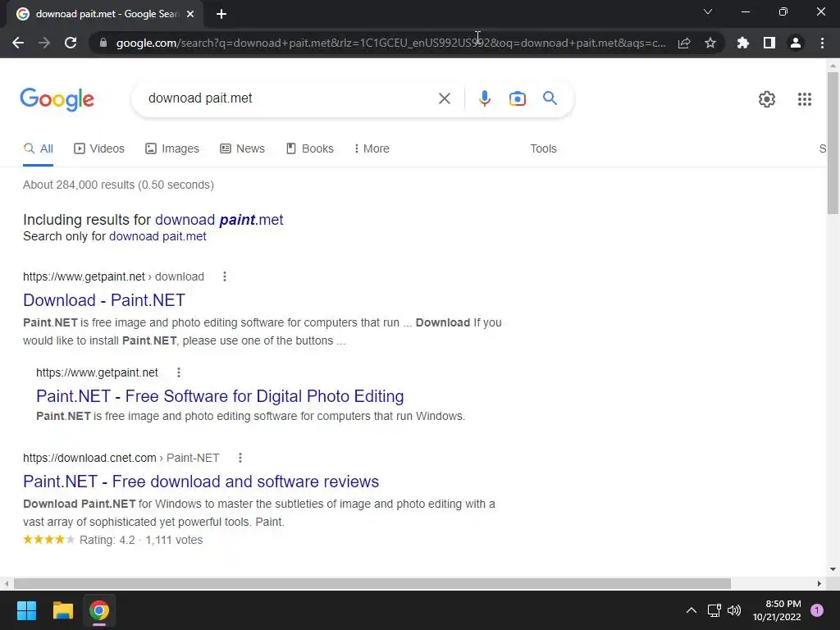Click the horizontal scrollbar thumb
840x630 pixels.
pos(372,583)
